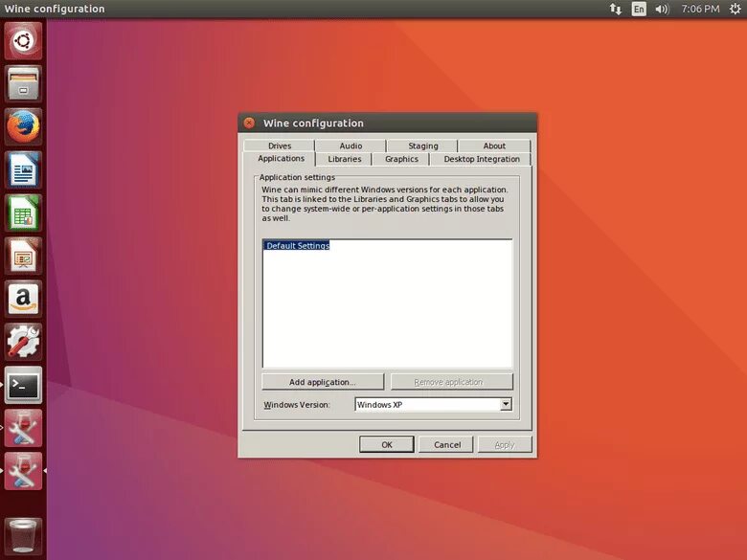Switch to the About tab
The image size is (747, 560).
pos(494,146)
